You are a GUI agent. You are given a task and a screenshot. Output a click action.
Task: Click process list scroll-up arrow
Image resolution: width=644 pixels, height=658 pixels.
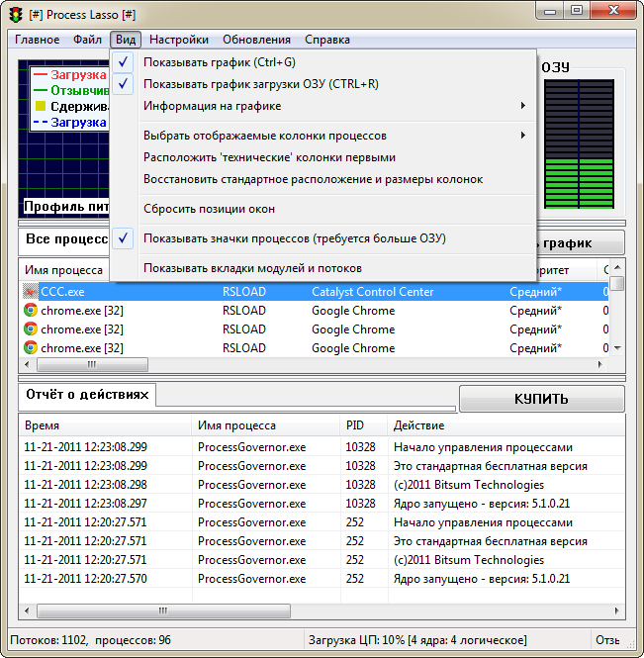click(617, 267)
